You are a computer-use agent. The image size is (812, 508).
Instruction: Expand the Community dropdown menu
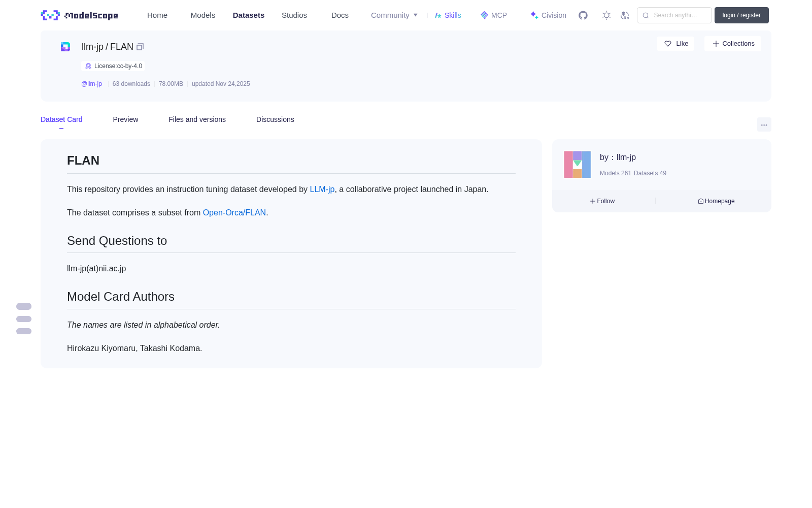(x=394, y=15)
